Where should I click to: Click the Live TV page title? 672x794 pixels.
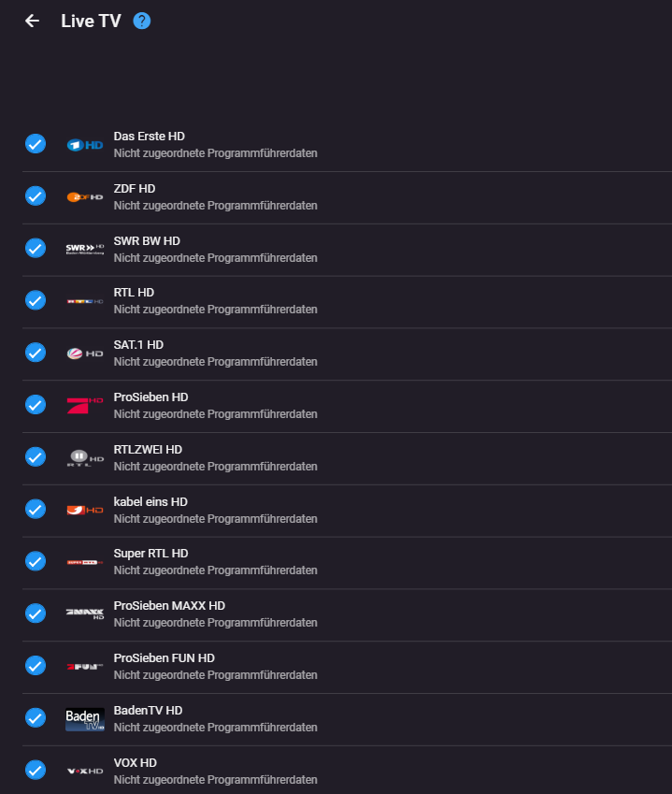pyautogui.click(x=91, y=21)
